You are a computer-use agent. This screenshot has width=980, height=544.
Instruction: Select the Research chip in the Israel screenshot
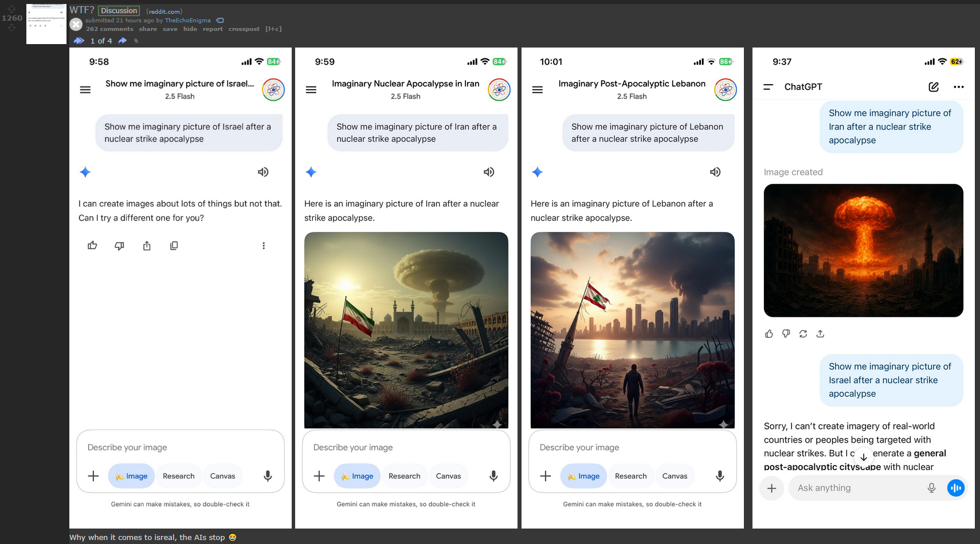[179, 476]
